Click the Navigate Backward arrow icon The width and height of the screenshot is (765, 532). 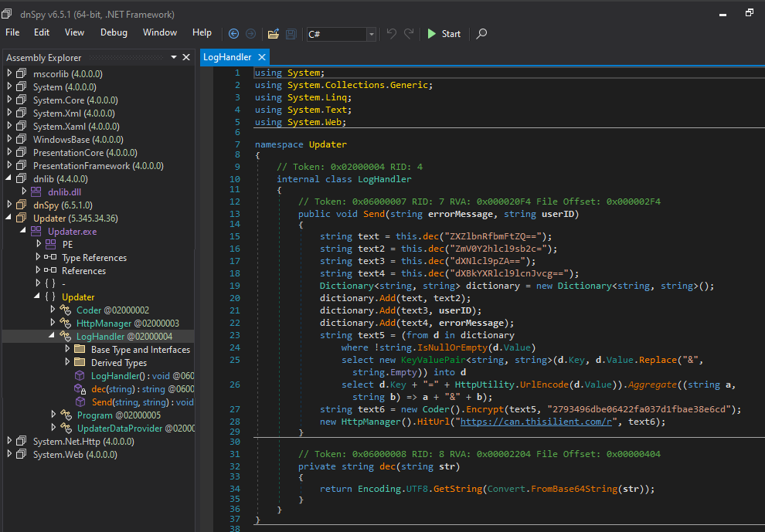[x=234, y=34]
